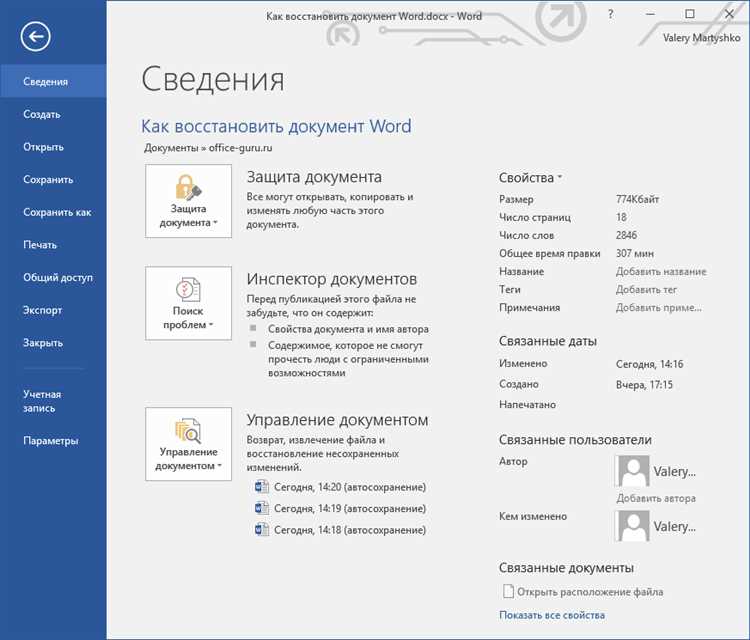Click Добавить автора field
The image size is (750, 640).
(x=656, y=498)
